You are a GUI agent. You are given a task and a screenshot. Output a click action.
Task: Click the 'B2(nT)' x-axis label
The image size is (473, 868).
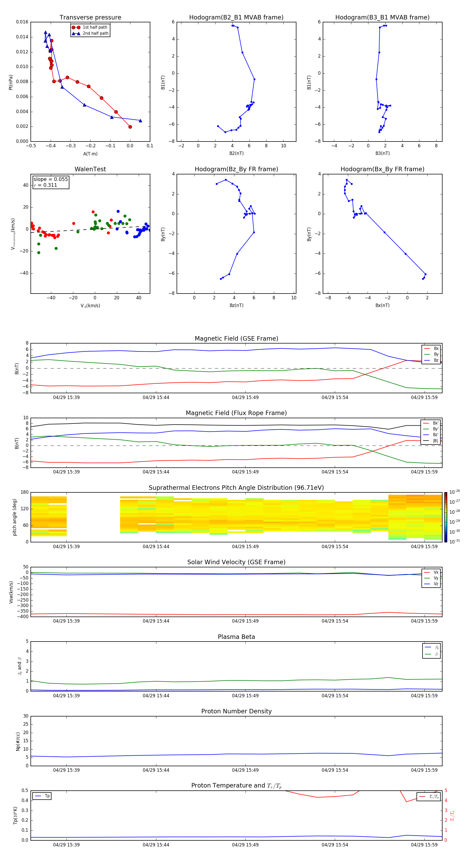pyautogui.click(x=236, y=153)
